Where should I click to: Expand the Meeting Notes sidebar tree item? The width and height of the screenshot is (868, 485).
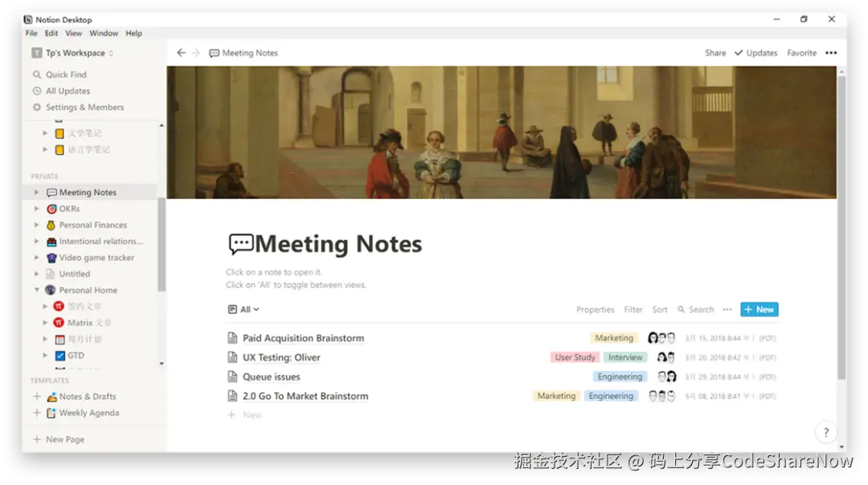[36, 193]
